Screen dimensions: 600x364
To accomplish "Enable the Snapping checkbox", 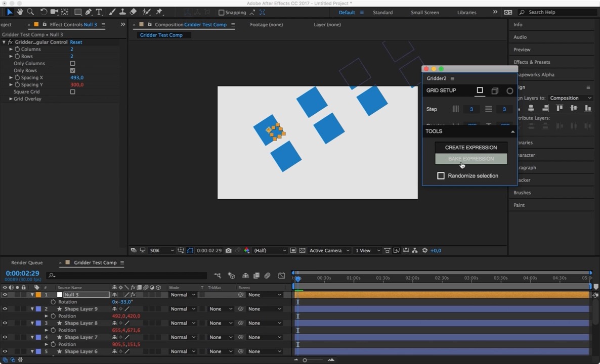I will [x=221, y=13].
